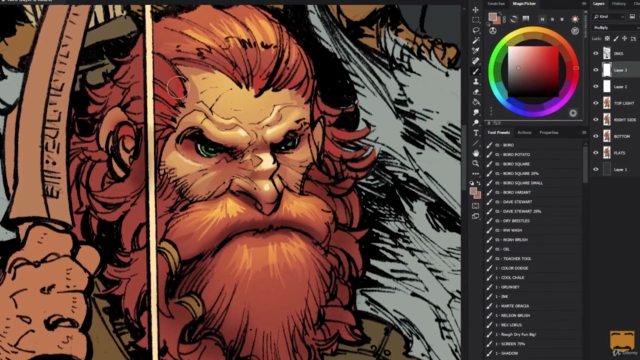
Task: Reset default foreground and background colors
Action: click(x=472, y=183)
